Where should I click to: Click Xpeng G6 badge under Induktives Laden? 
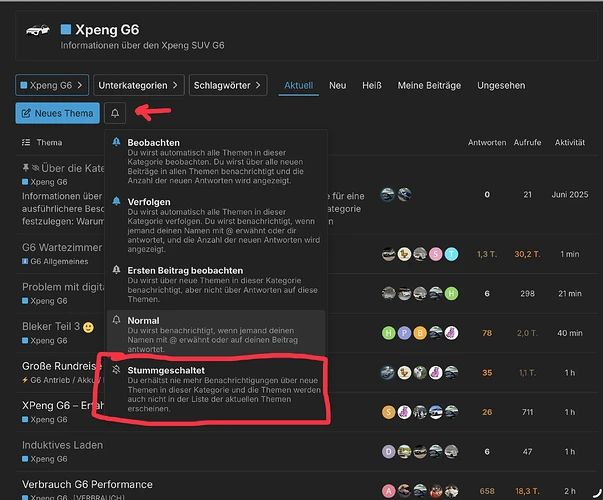click(45, 459)
